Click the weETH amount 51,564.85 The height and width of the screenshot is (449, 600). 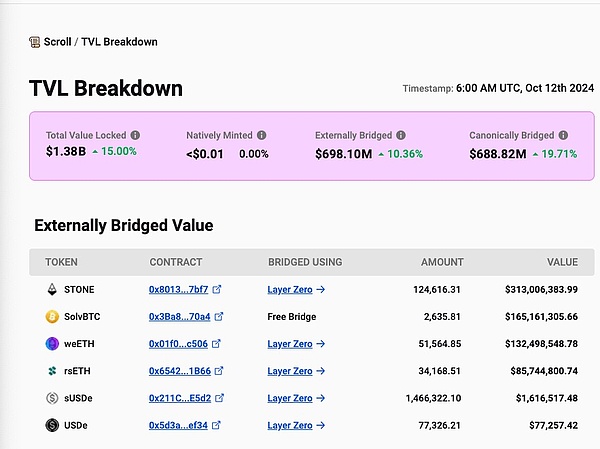440,344
